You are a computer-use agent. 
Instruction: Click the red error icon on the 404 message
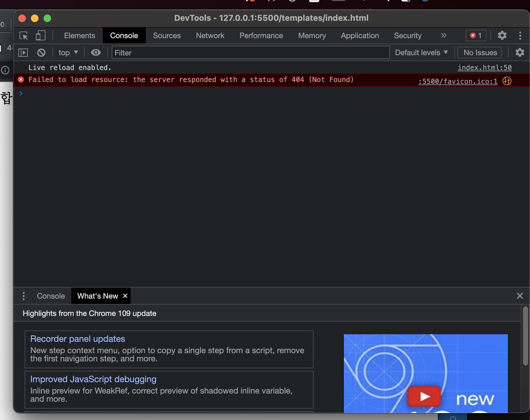click(x=21, y=79)
